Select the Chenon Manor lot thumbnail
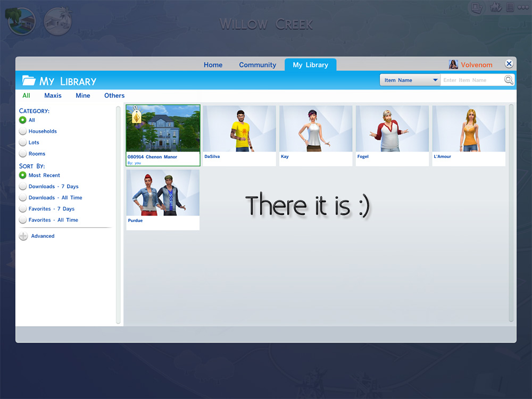 (162, 128)
